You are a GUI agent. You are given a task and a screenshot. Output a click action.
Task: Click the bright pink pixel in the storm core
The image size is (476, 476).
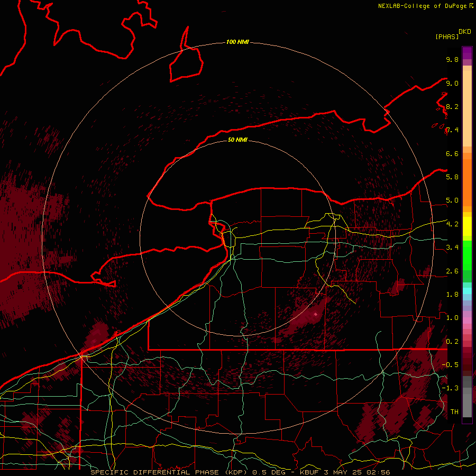coord(316,314)
